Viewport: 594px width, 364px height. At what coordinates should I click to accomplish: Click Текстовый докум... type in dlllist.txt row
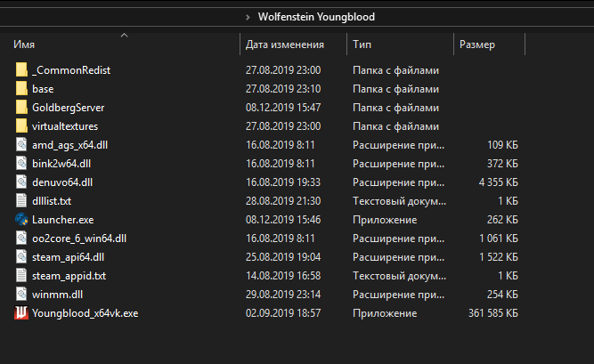click(x=399, y=201)
